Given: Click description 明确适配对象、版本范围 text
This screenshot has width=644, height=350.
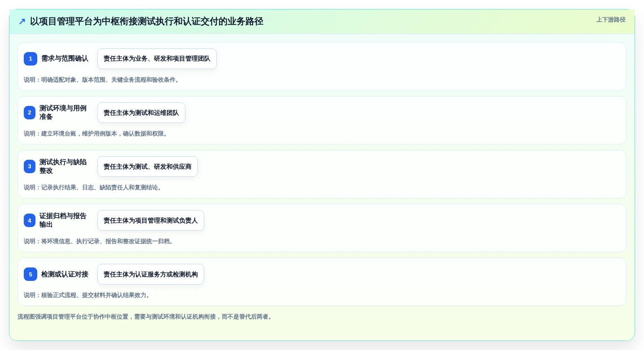Looking at the screenshot, I should click(x=102, y=80).
